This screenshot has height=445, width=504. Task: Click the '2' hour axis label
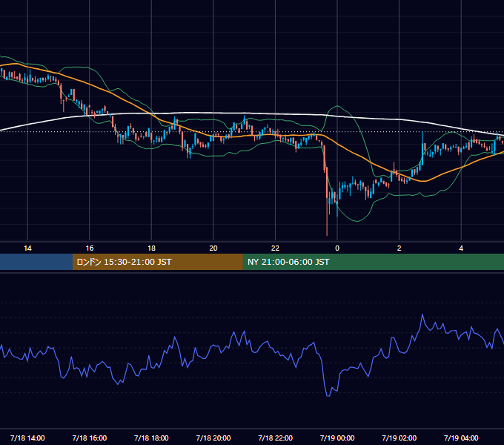[x=399, y=248]
